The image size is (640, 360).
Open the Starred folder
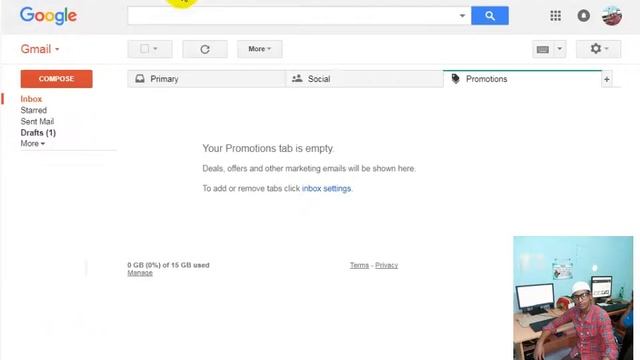pyautogui.click(x=33, y=110)
